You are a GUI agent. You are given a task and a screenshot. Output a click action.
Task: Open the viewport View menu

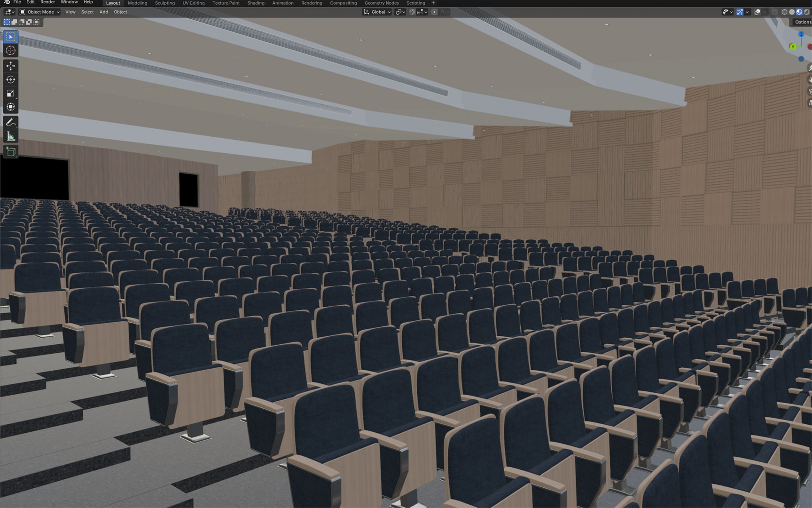coord(70,12)
